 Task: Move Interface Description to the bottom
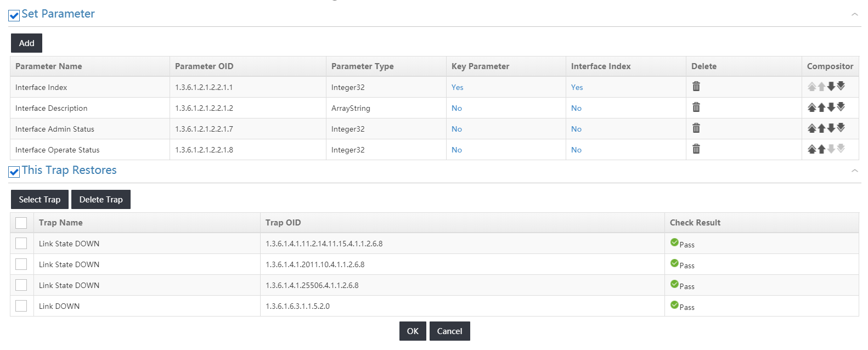841,107
